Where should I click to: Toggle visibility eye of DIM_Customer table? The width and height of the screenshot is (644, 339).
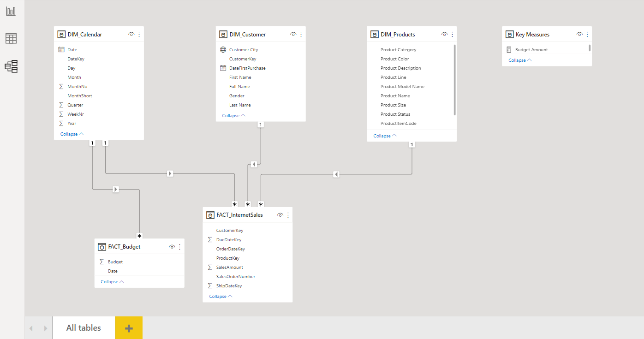pos(293,34)
